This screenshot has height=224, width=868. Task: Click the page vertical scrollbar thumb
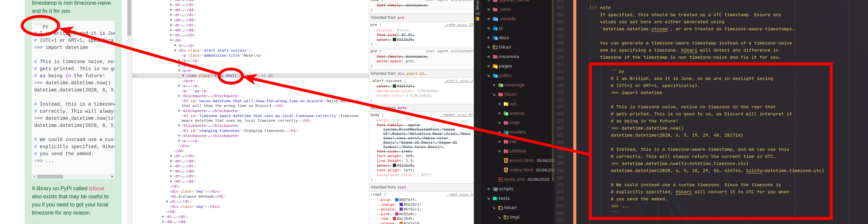(129, 18)
